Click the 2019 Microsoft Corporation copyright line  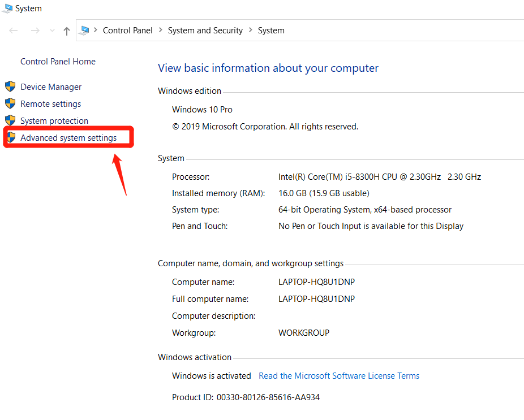click(x=265, y=127)
